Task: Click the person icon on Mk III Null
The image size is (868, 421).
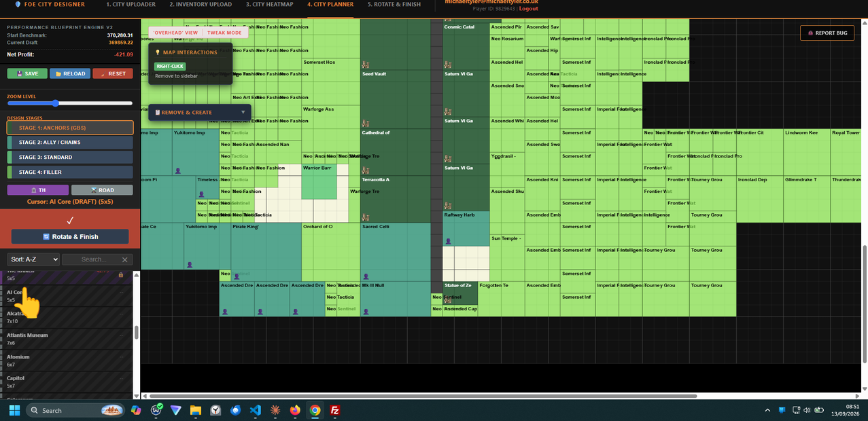Action: coord(366,312)
